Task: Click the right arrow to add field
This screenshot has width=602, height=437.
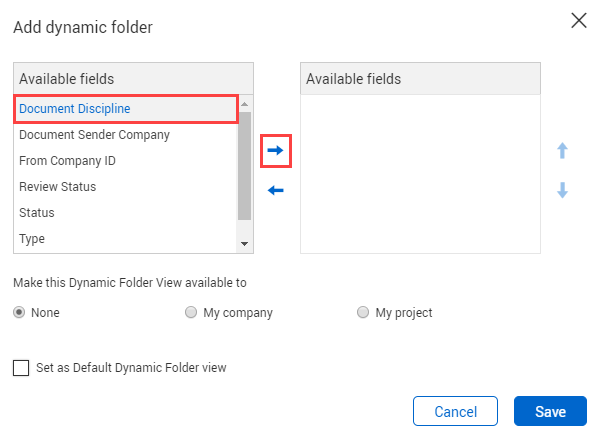Action: click(x=276, y=151)
